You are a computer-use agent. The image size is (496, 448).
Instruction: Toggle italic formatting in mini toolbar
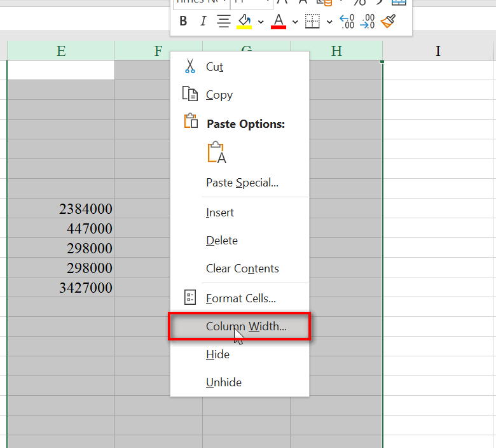(x=203, y=22)
